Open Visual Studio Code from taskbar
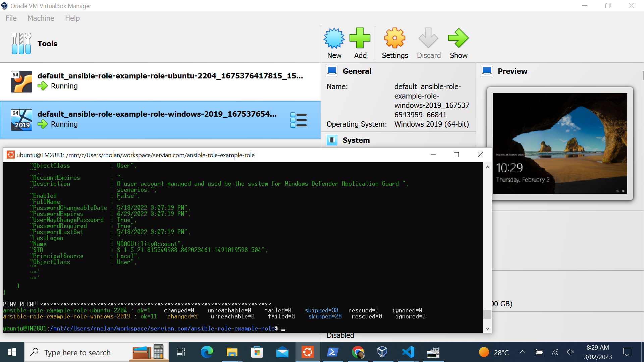Image resolution: width=644 pixels, height=362 pixels. 408,352
